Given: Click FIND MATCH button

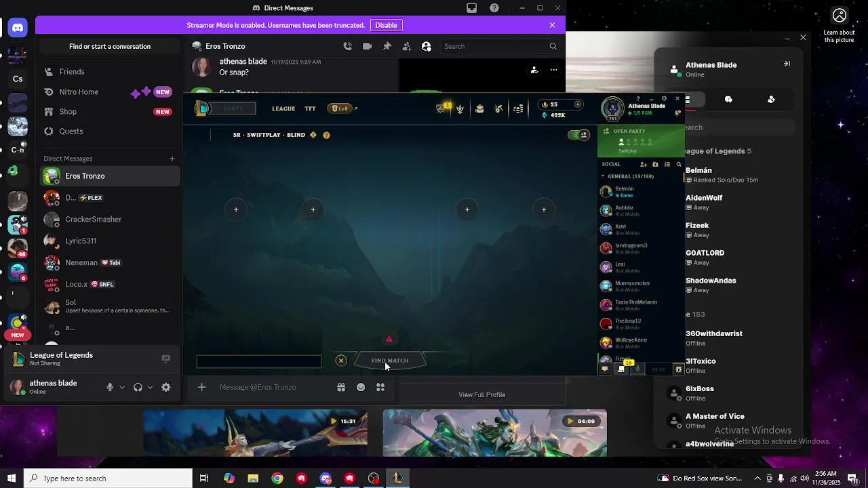Looking at the screenshot, I should [390, 361].
